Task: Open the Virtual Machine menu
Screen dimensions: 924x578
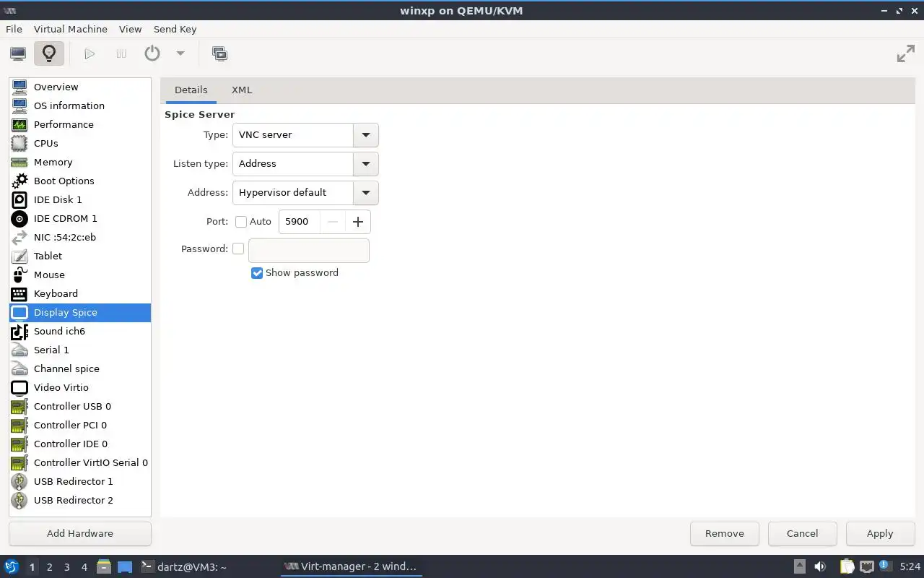Action: pyautogui.click(x=70, y=29)
